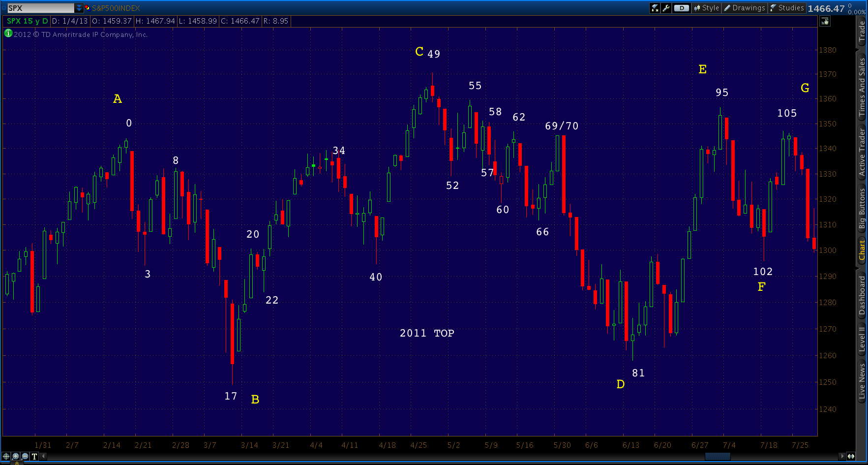
Task: Click the time axis expansion icon
Action: click(x=851, y=456)
